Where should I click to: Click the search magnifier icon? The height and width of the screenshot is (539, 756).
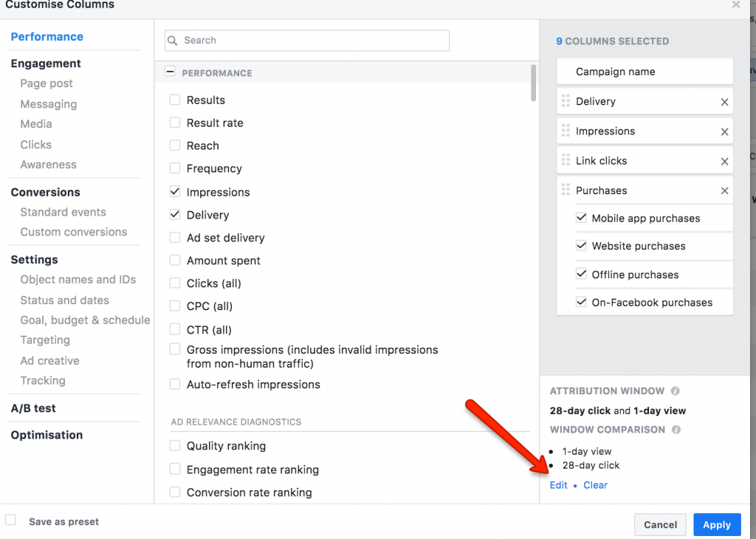[173, 41]
